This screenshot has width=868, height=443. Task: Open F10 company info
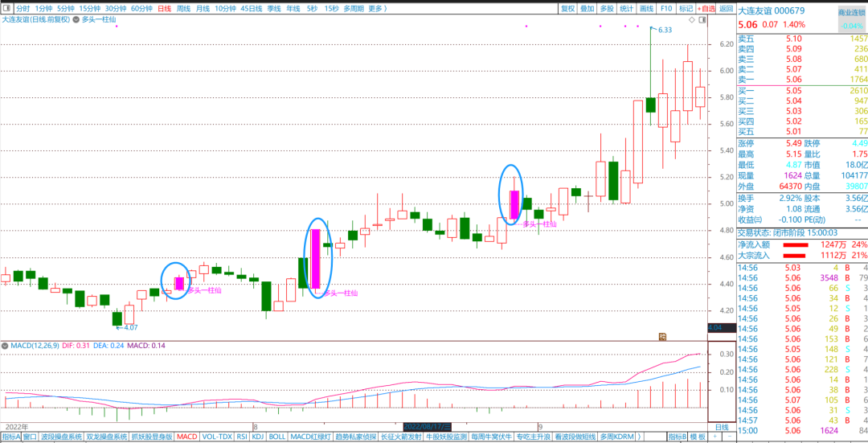tap(666, 8)
